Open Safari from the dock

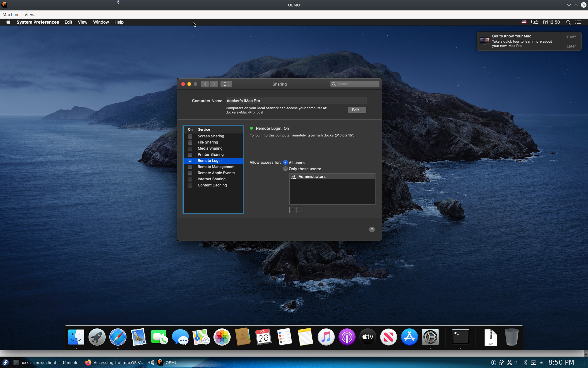pos(118,337)
